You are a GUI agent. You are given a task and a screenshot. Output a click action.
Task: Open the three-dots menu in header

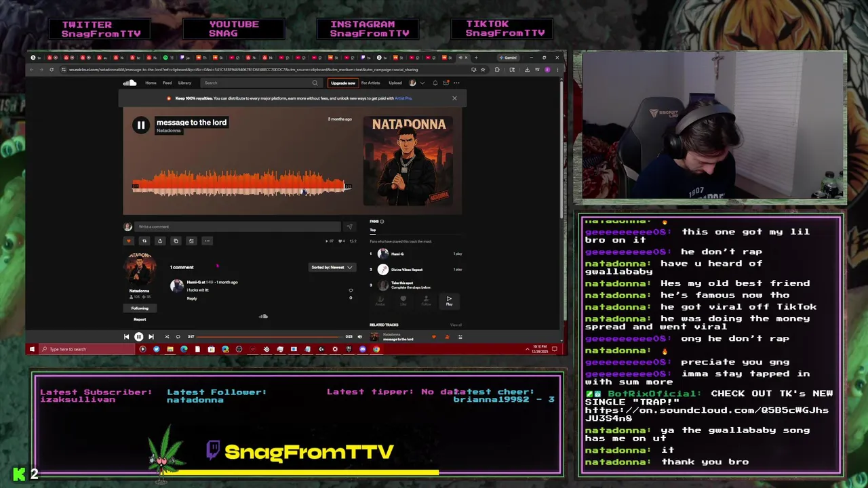tap(456, 83)
